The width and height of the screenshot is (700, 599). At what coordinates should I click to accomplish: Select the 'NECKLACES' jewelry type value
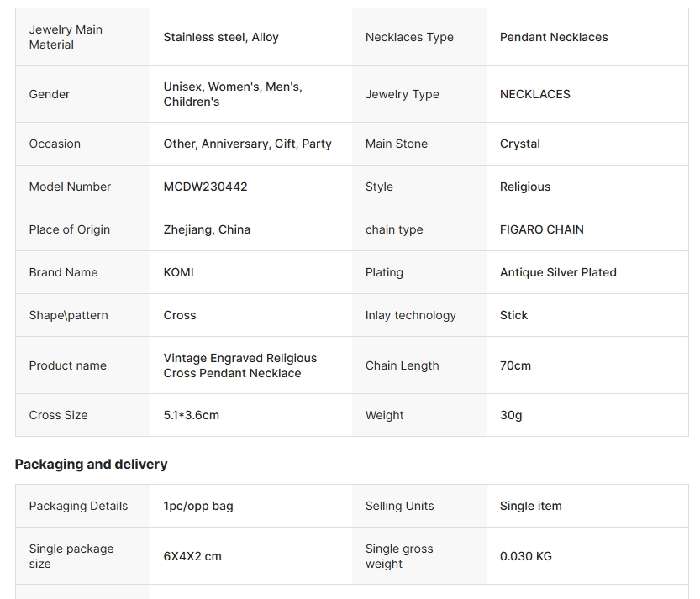point(534,94)
